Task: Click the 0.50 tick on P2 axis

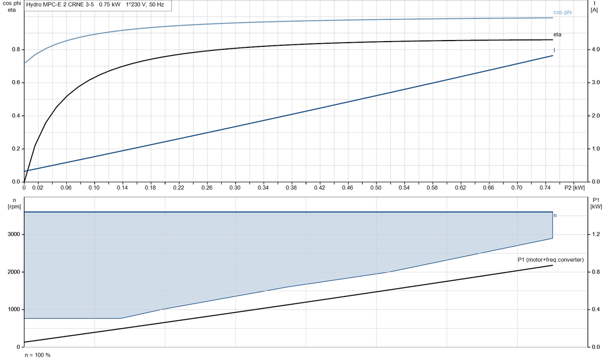Action: click(376, 188)
